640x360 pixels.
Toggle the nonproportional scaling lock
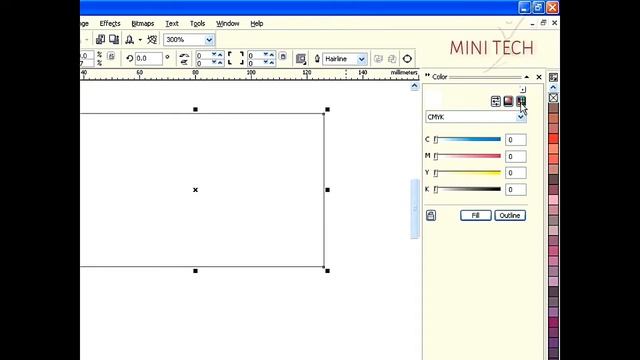[111, 56]
